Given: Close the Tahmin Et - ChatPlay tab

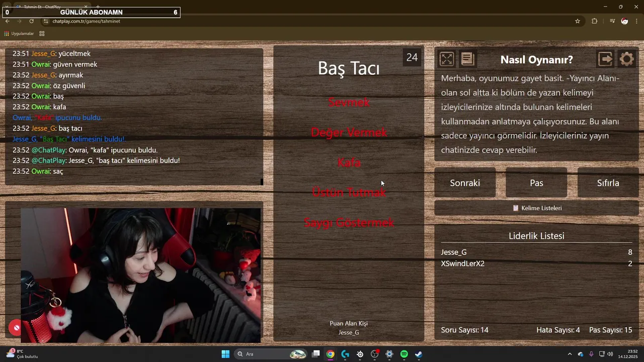Looking at the screenshot, I should click(x=86, y=7).
